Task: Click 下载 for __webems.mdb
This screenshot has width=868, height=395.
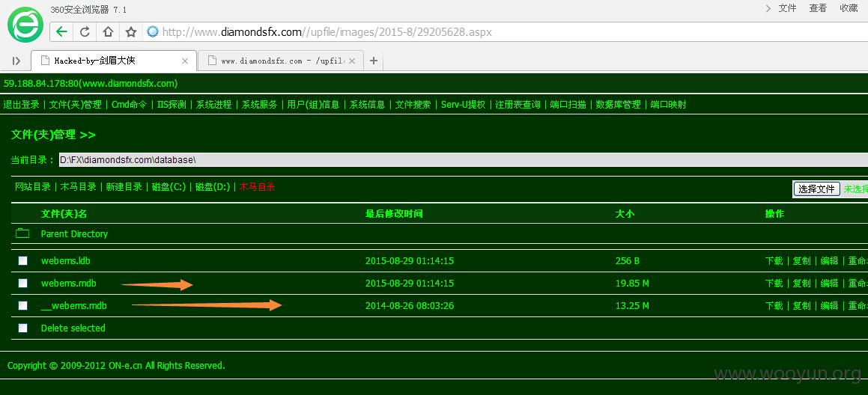Action: tap(774, 305)
